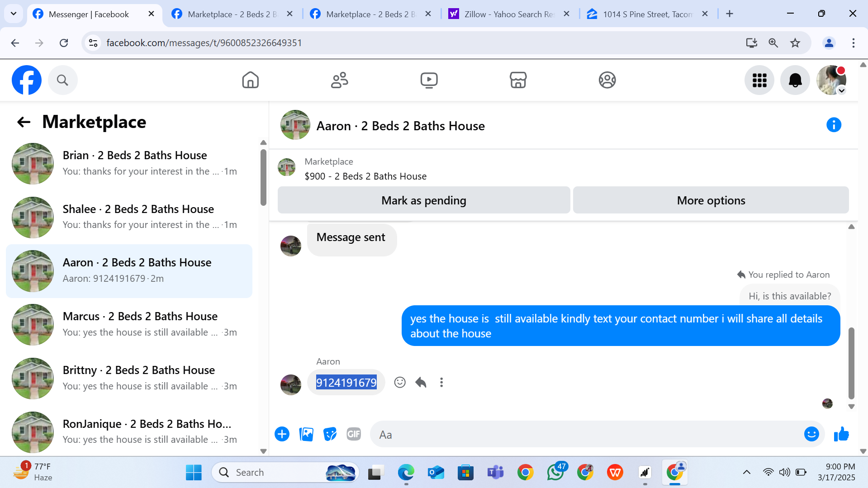
Task: Open the Chrome zoom indicator
Action: 773,43
